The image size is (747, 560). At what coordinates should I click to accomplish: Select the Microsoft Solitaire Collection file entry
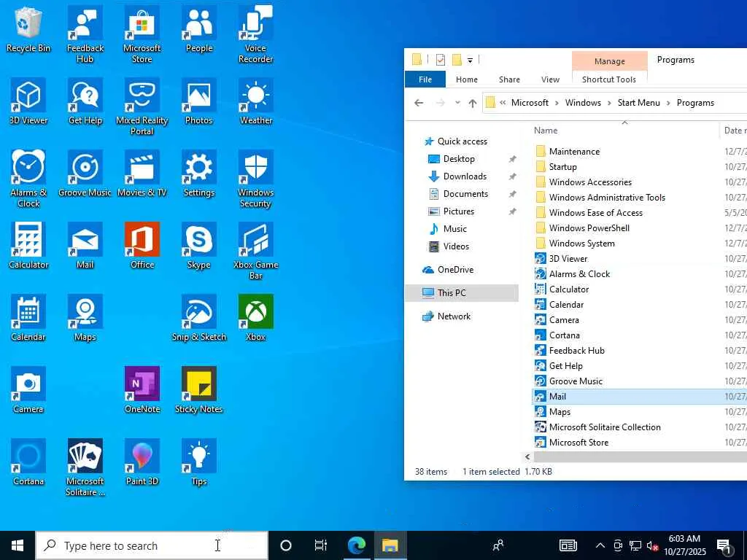[x=605, y=427]
